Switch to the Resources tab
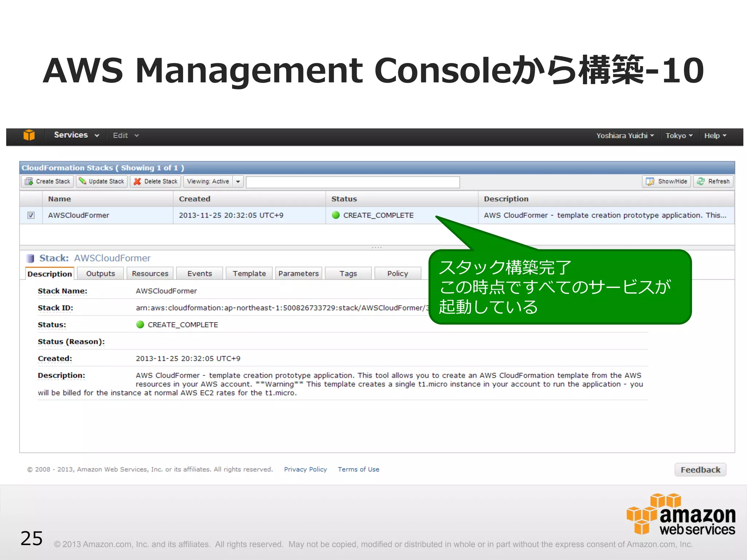The image size is (747, 560). pyautogui.click(x=150, y=273)
